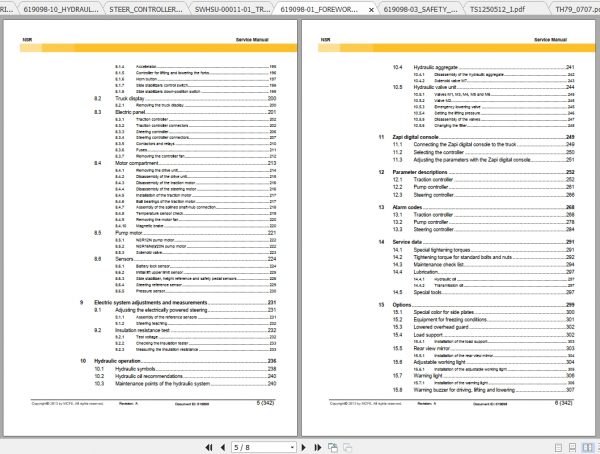Select the 619098-01_FOREWOR tab
600x454 pixels.
pyautogui.click(x=319, y=9)
